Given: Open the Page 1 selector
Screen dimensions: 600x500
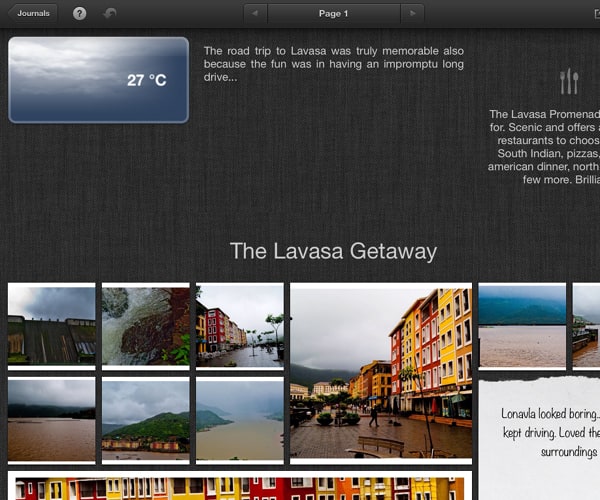Looking at the screenshot, I should click(x=334, y=13).
